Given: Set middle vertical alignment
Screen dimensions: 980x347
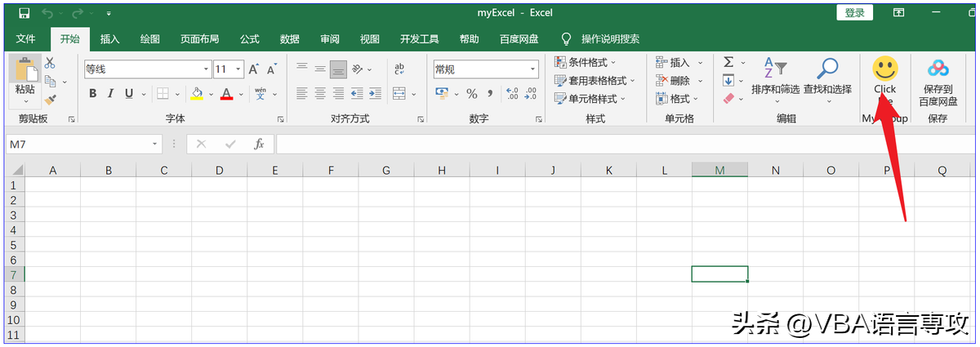Looking at the screenshot, I should (x=320, y=69).
